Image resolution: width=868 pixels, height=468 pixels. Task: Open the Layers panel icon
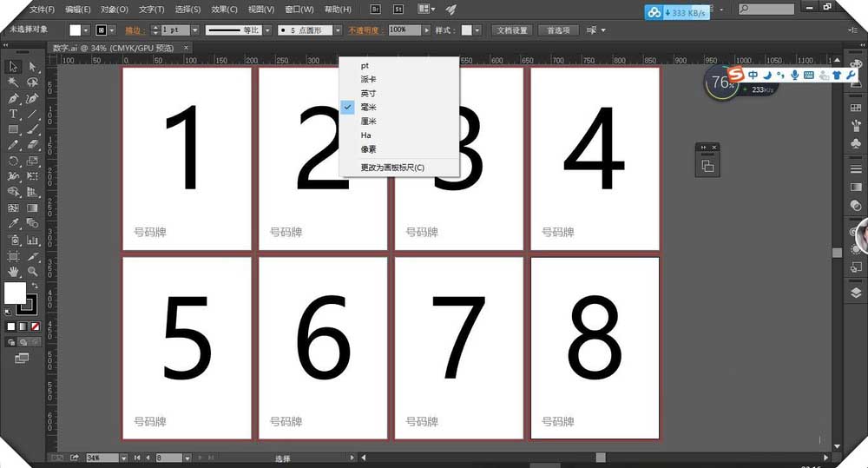[856, 293]
